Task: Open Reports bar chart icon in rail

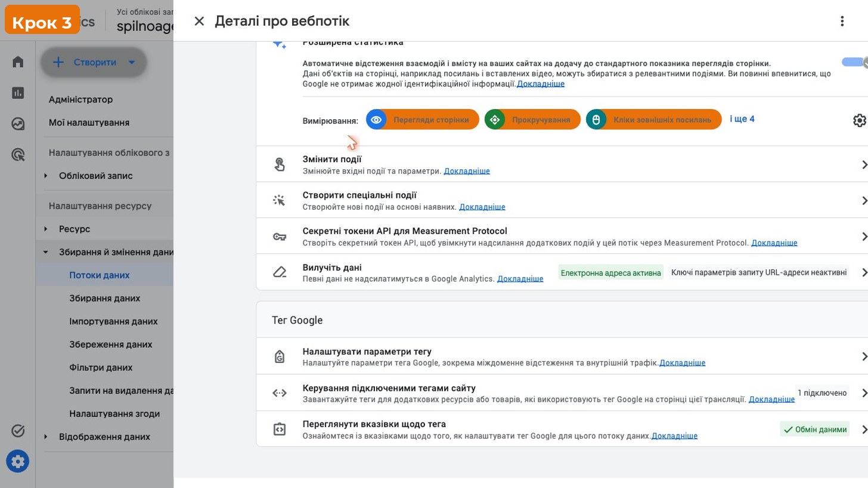Action: pos(18,93)
